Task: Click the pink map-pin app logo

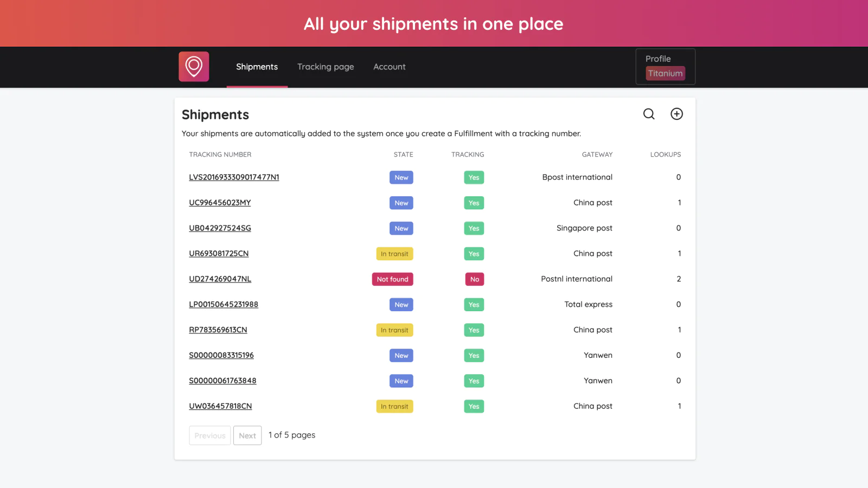Action: [194, 67]
